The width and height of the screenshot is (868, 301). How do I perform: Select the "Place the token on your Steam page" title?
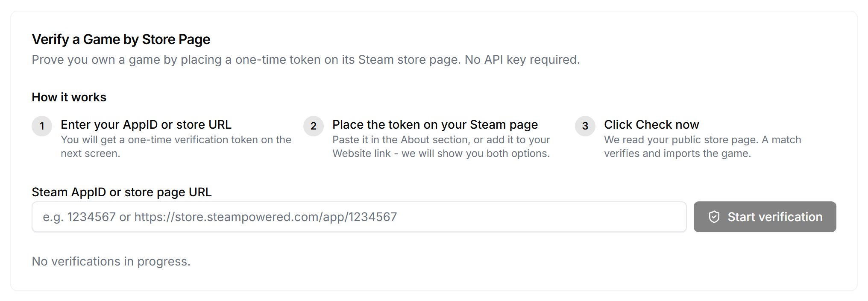click(x=435, y=124)
